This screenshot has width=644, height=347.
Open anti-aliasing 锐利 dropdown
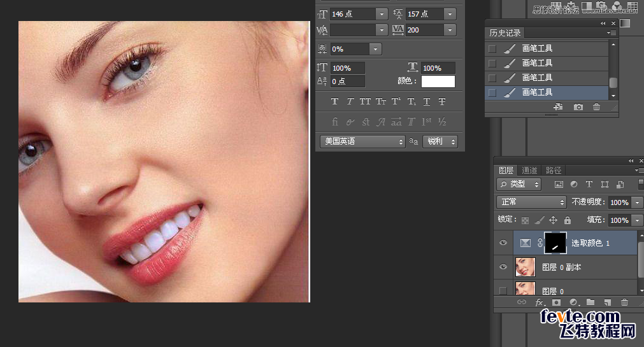(x=440, y=142)
